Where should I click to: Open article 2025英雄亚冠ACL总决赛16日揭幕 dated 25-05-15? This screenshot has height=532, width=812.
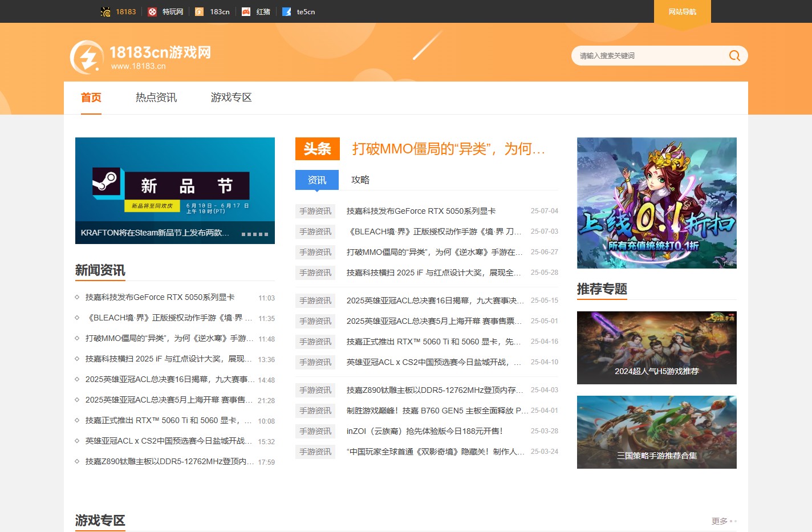click(435, 300)
